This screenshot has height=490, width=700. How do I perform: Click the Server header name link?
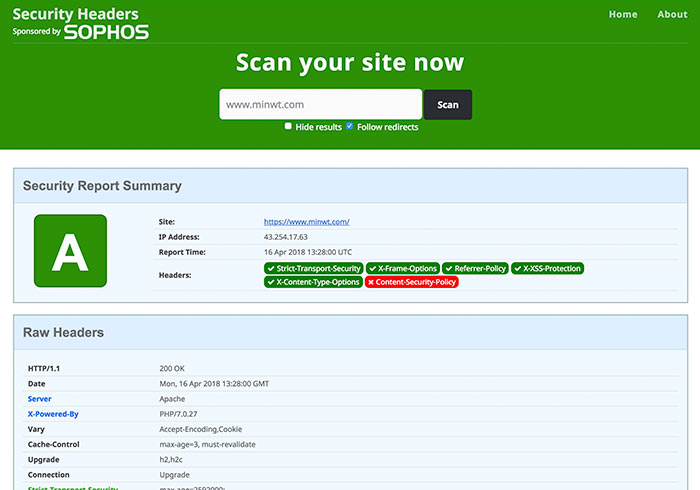pyautogui.click(x=39, y=398)
